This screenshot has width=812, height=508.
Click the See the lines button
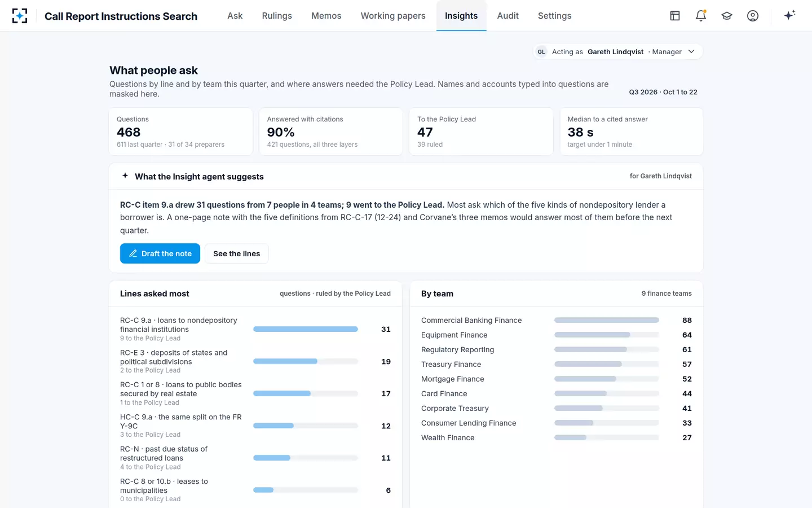coord(237,253)
